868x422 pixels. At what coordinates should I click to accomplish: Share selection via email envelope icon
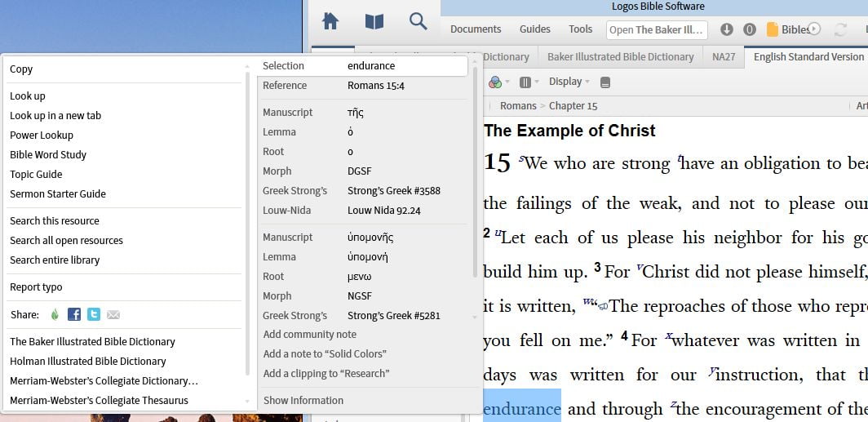(x=113, y=314)
